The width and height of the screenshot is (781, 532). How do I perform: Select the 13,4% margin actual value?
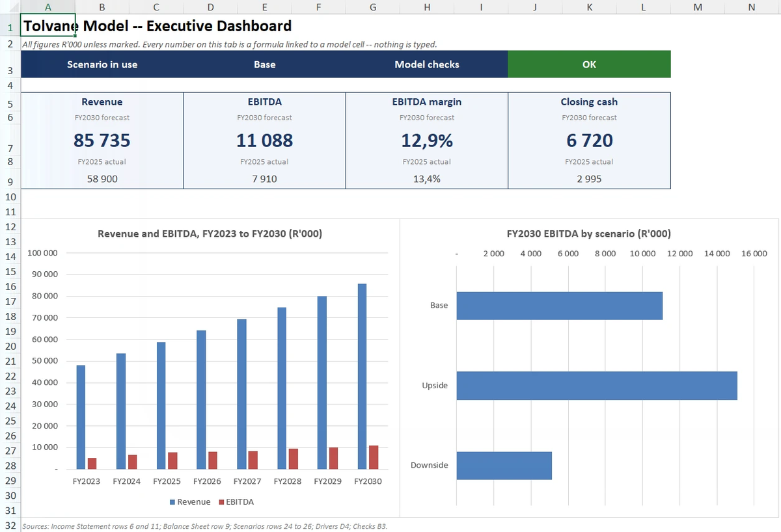[x=427, y=178]
